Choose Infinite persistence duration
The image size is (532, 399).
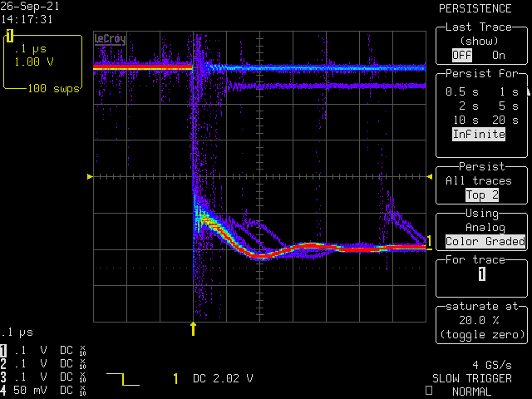pos(479,134)
